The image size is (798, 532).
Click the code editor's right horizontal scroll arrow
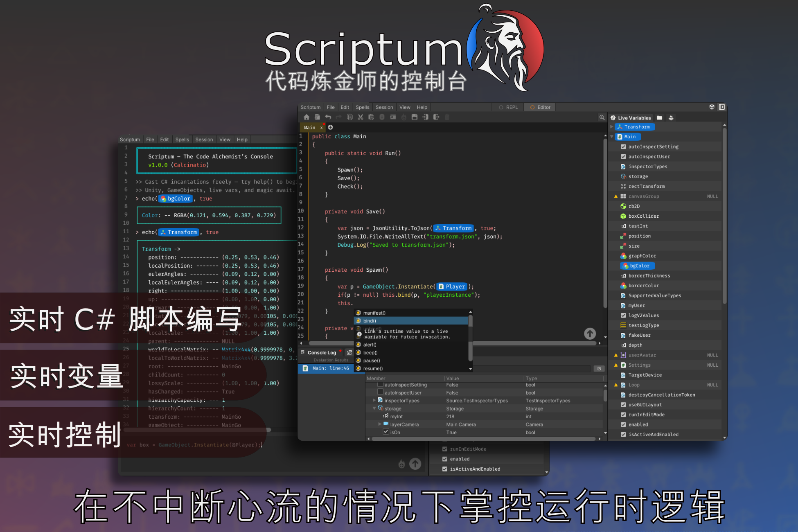(600, 343)
